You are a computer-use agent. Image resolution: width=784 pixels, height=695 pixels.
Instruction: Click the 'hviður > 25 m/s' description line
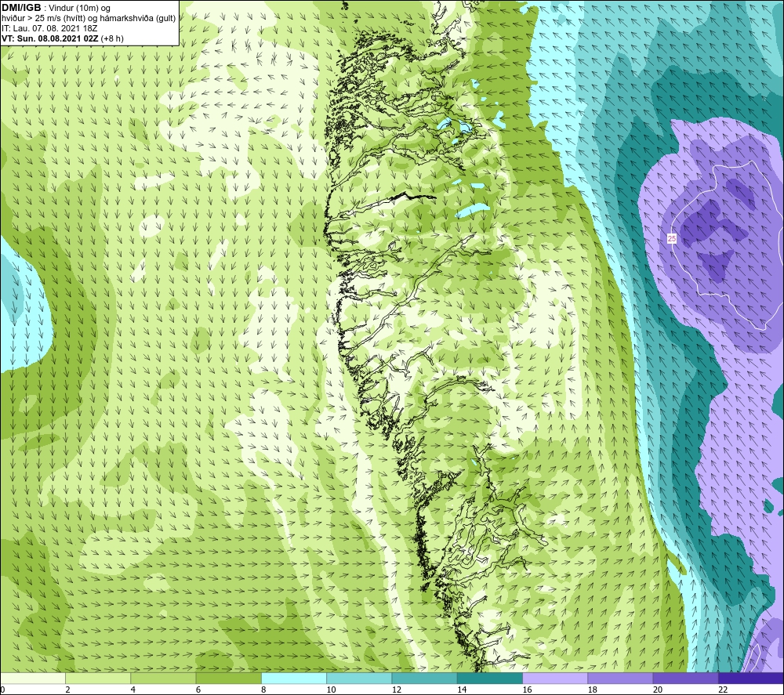pos(89,19)
